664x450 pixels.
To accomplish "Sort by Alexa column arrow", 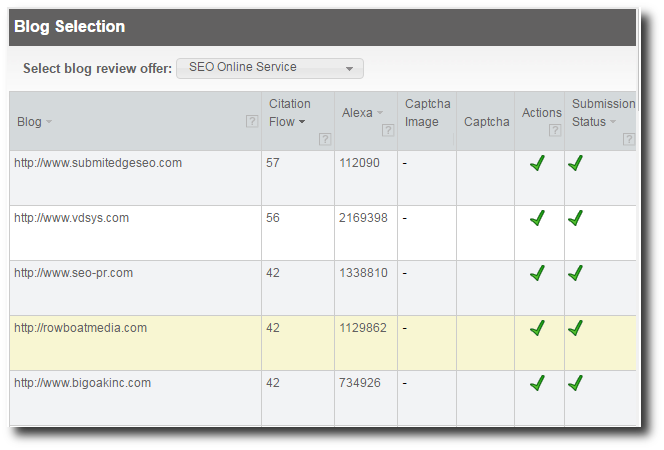I will 380,113.
